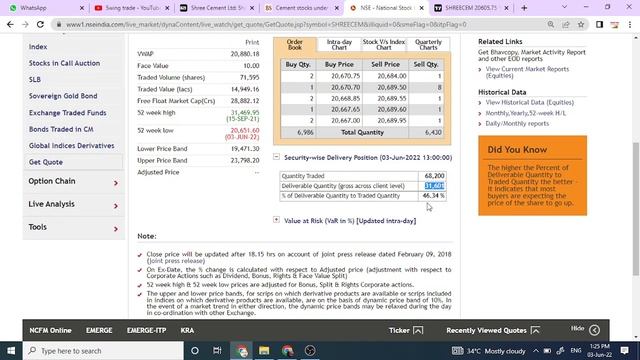Open EMERGE-ITP in bottom bar
Viewport: 640px width, 360px height.
146,330
